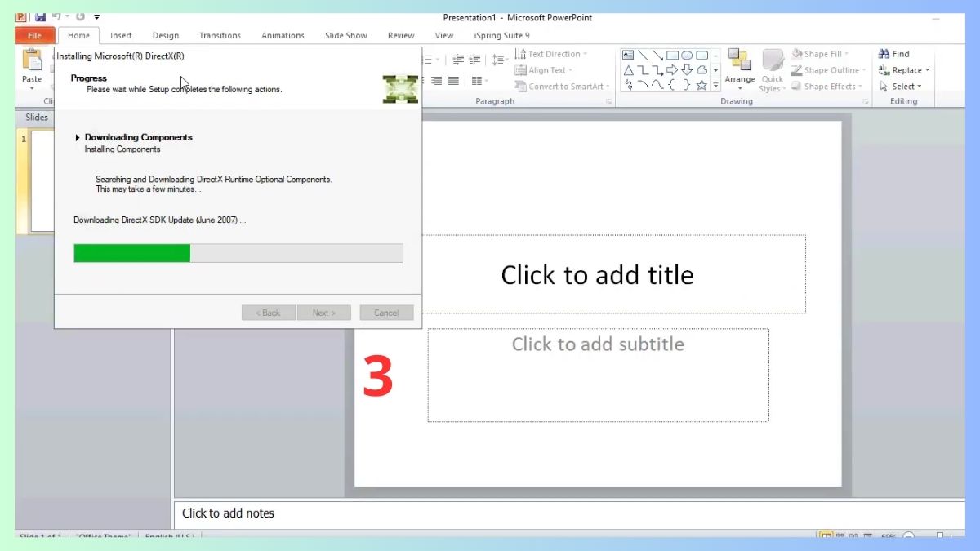Switch to the Review tab
Image resolution: width=980 pixels, height=551 pixels.
point(401,36)
